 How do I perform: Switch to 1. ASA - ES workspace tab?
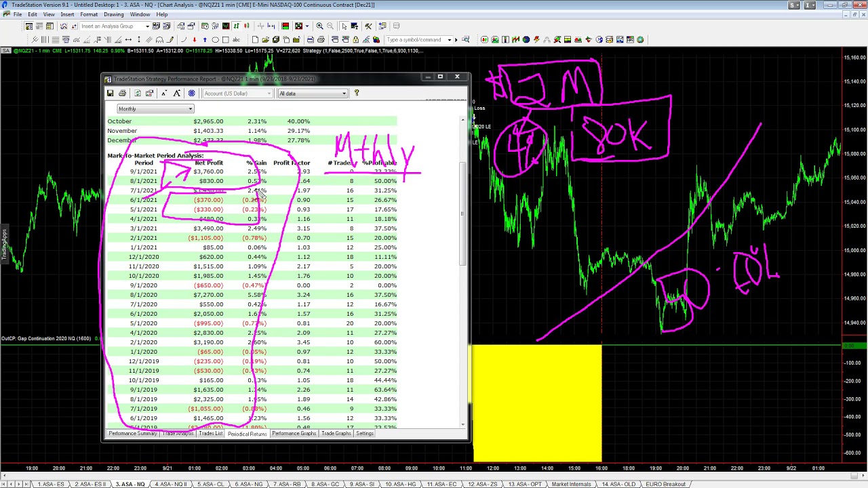point(51,484)
